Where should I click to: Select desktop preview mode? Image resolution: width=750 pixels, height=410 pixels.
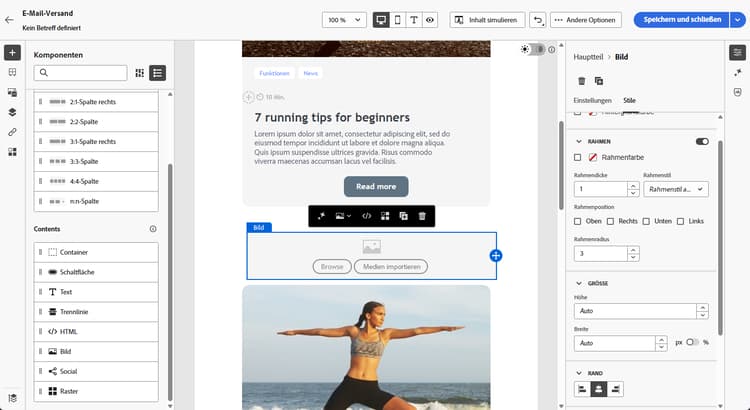point(381,20)
